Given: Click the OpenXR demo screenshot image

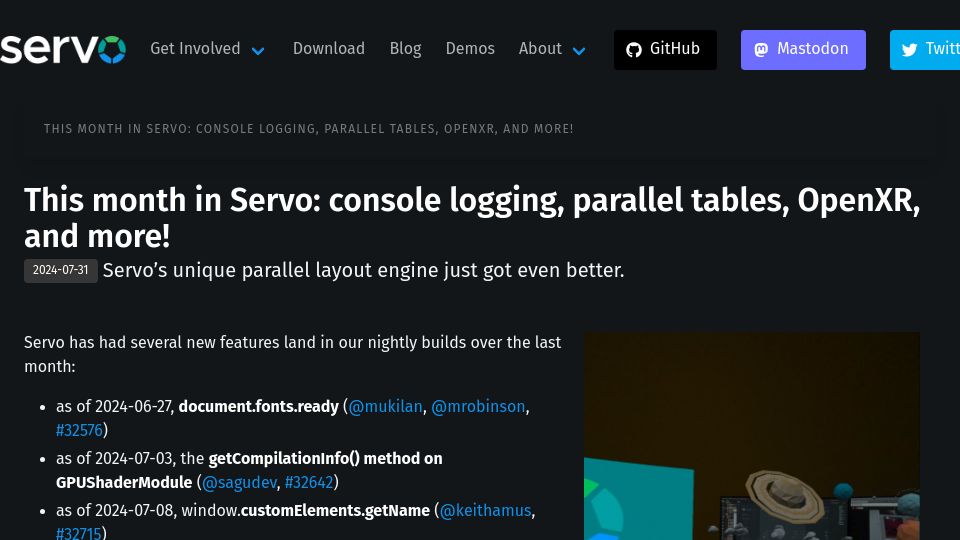Looking at the screenshot, I should pyautogui.click(x=752, y=436).
